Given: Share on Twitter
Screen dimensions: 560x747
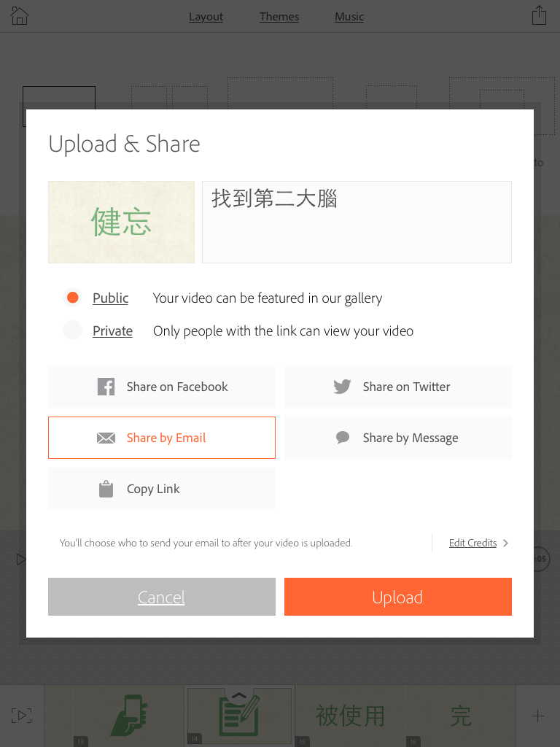Looking at the screenshot, I should (x=398, y=387).
